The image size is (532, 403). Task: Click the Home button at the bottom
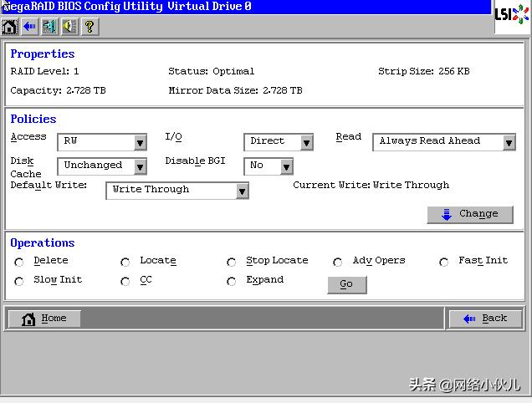[x=44, y=319]
